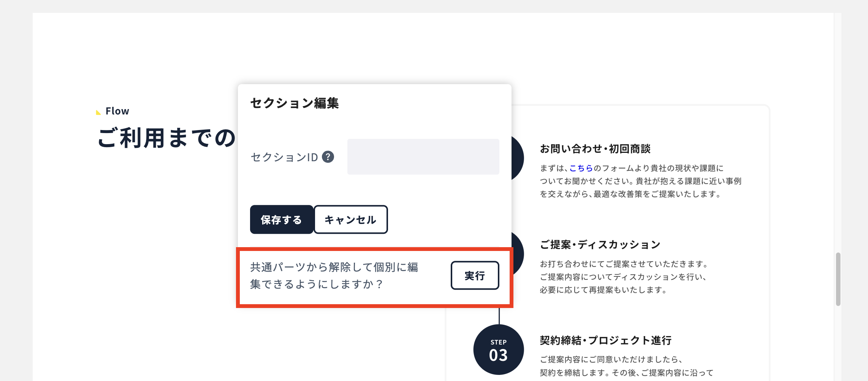
Task: Click the セクションID field label
Action: pos(284,157)
